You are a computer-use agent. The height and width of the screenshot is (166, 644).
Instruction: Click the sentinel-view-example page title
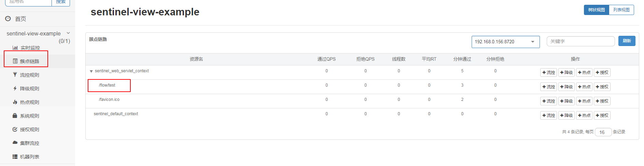click(x=145, y=12)
